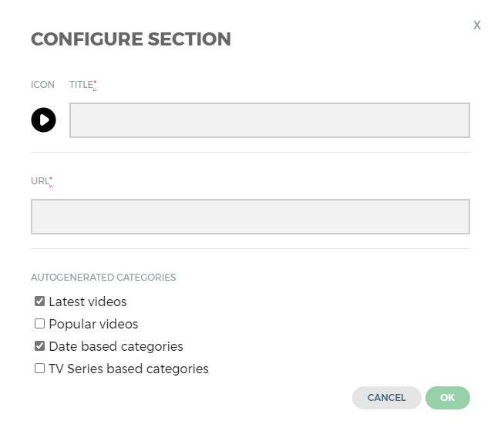Viewport: 501px width, 448px height.
Task: Disable the Date based categories checkbox
Action: [40, 346]
